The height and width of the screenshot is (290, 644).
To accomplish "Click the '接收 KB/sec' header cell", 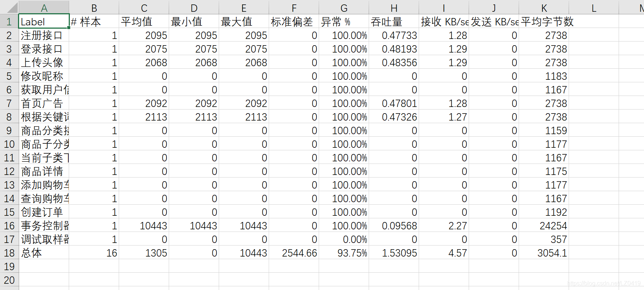I will 444,21.
